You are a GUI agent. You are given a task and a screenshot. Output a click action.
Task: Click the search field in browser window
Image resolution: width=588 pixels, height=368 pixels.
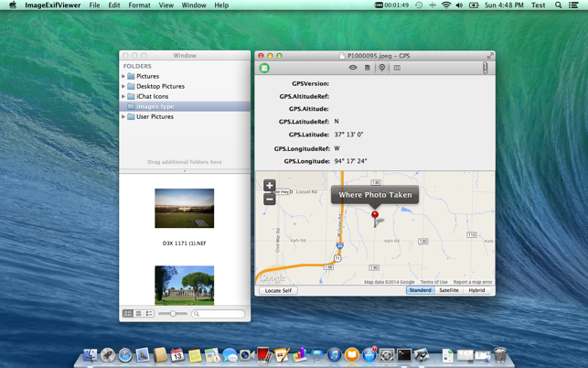219,314
